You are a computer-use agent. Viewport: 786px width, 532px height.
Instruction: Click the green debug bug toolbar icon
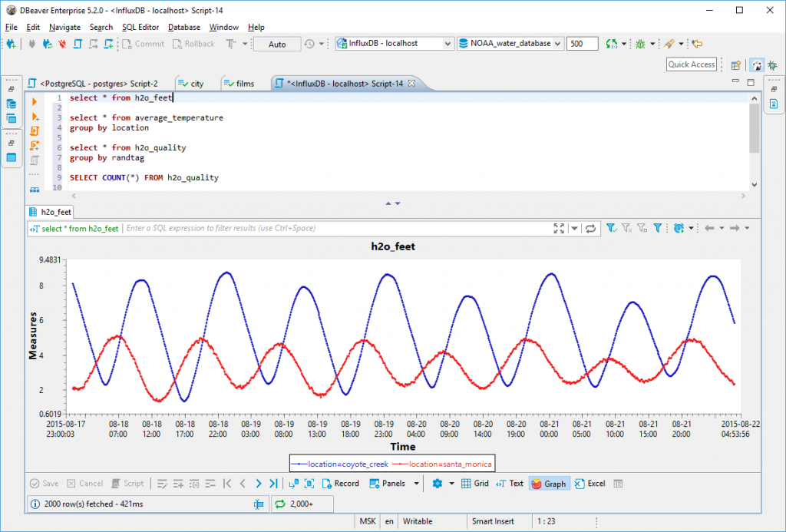tap(640, 44)
